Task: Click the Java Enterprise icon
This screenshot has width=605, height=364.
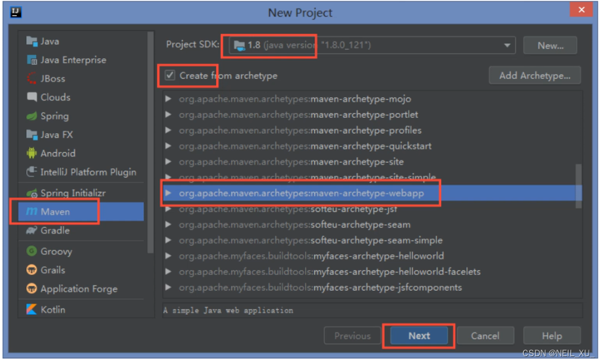Action: (31, 60)
